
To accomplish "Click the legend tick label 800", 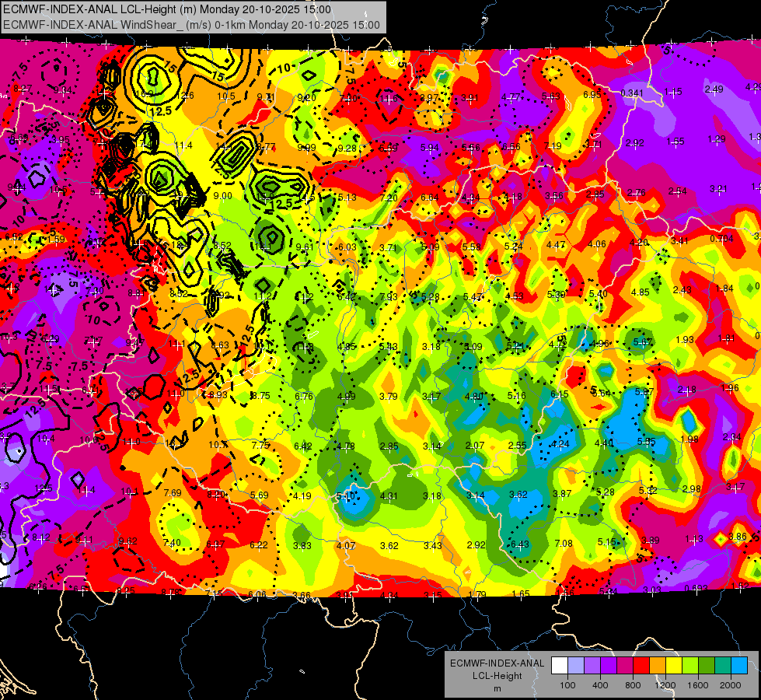I will click(633, 685).
